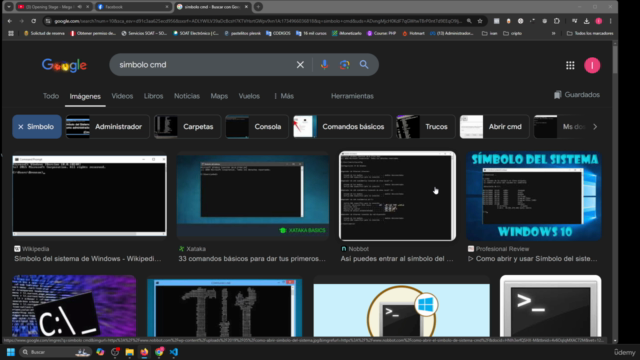Show more filter chips with the arrow
Viewport: 640px width, 360px height.
[x=595, y=127]
